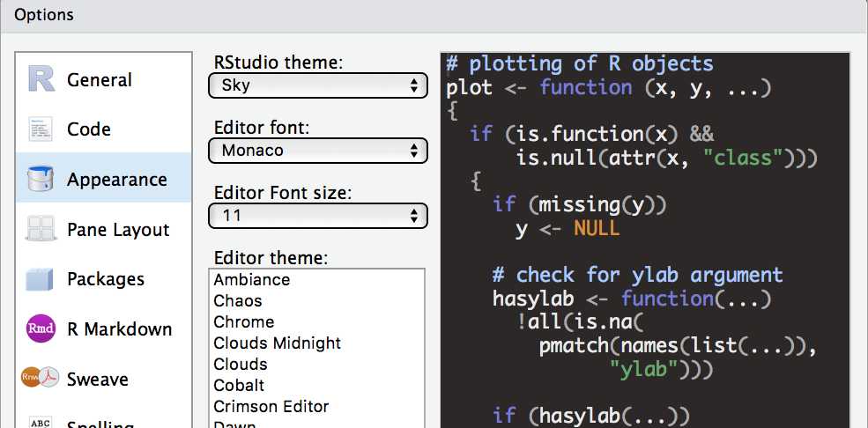Click the Packages box icon

pyautogui.click(x=41, y=279)
